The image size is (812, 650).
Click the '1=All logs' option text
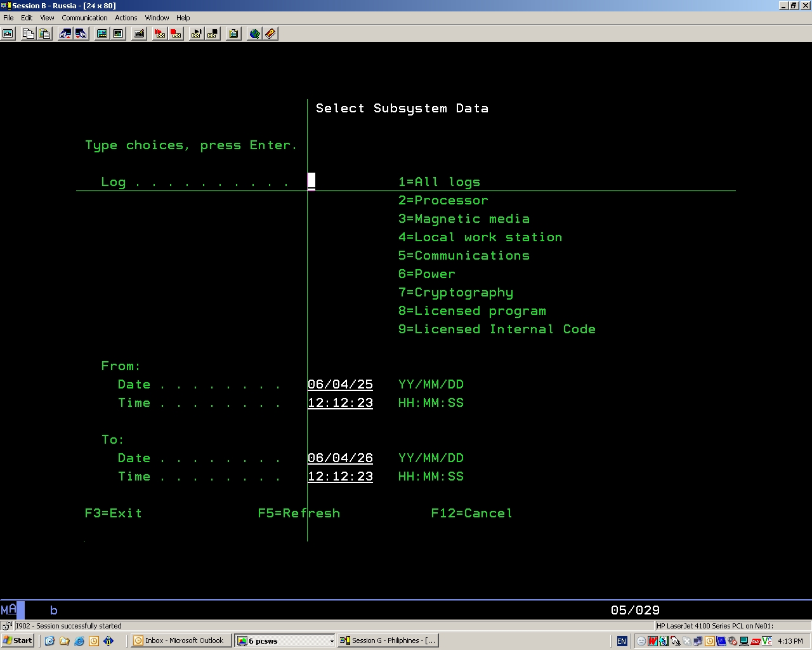pyautogui.click(x=439, y=182)
